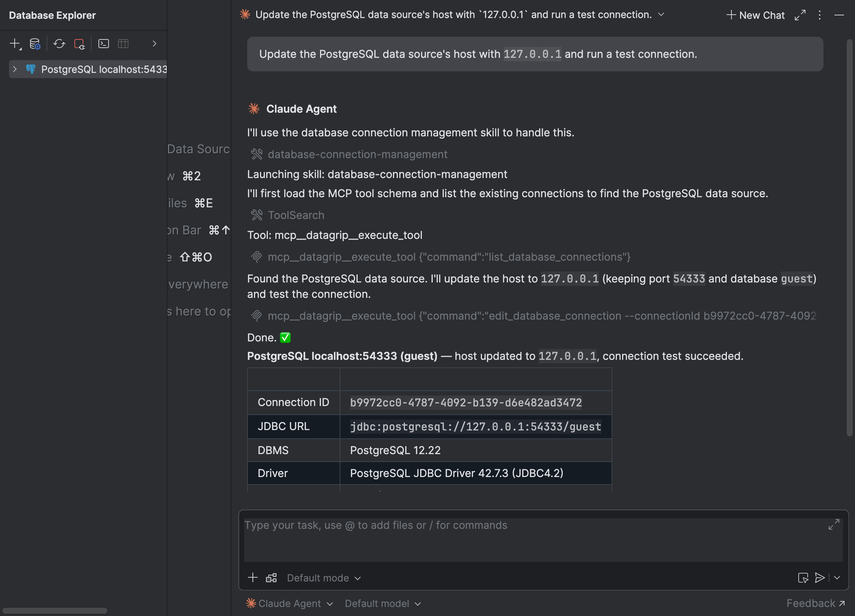
Task: Click the PostgreSQL 12.22 DBMS cell
Action: pyautogui.click(x=475, y=450)
